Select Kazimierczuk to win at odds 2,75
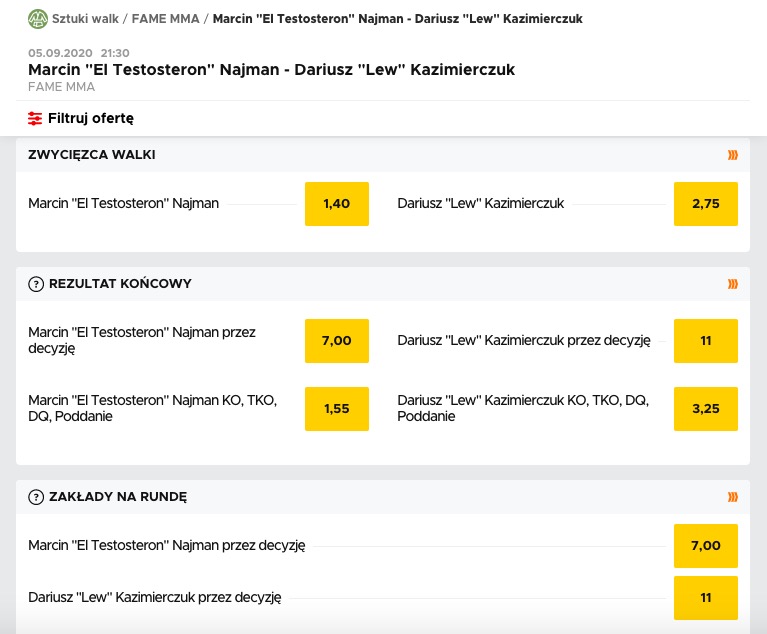 point(706,204)
